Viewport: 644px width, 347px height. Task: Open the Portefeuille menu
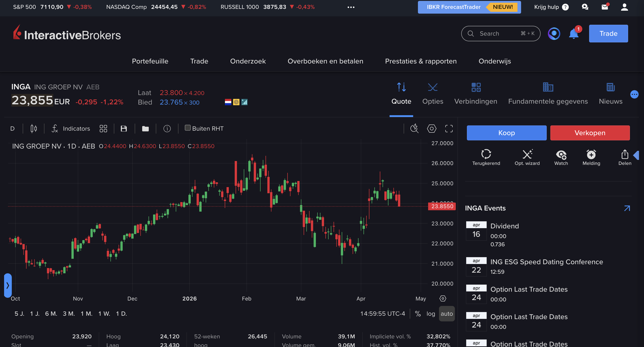(x=150, y=61)
